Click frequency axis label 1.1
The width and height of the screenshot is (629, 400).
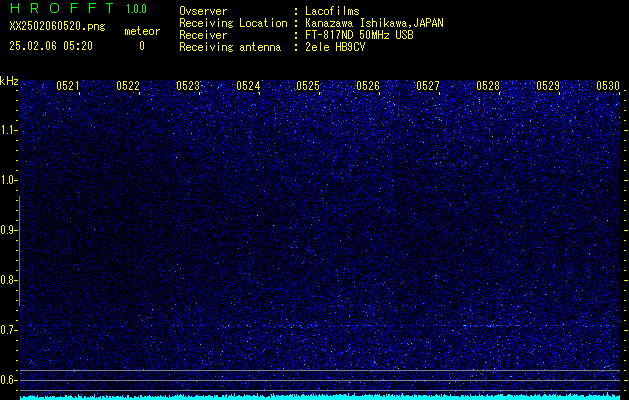click(x=8, y=130)
